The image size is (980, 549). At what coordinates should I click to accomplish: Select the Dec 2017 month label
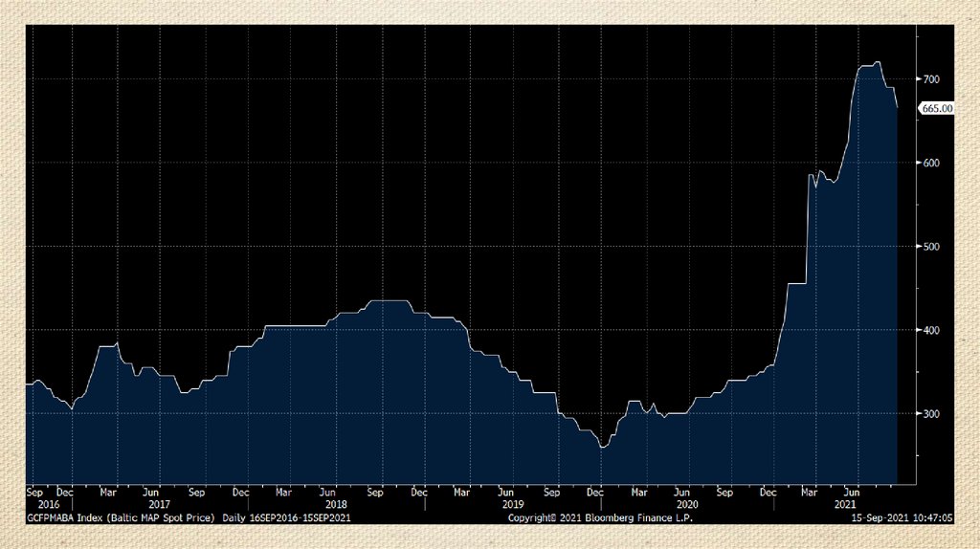click(240, 493)
